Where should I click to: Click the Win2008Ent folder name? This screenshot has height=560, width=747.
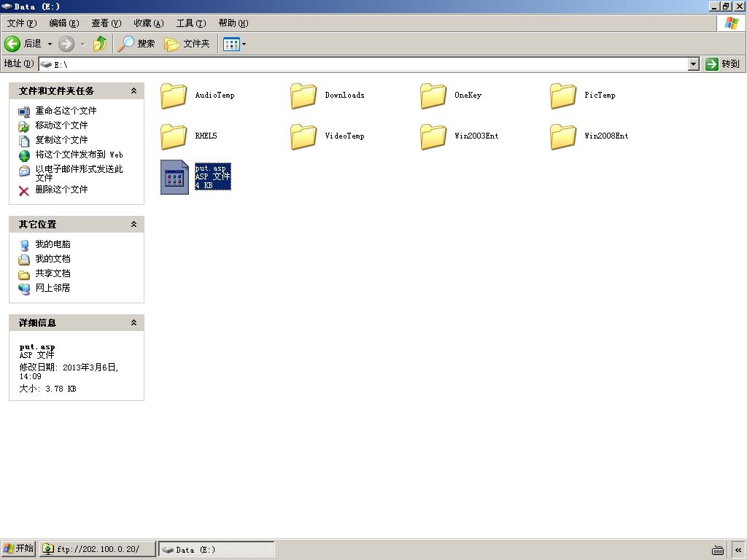(606, 136)
